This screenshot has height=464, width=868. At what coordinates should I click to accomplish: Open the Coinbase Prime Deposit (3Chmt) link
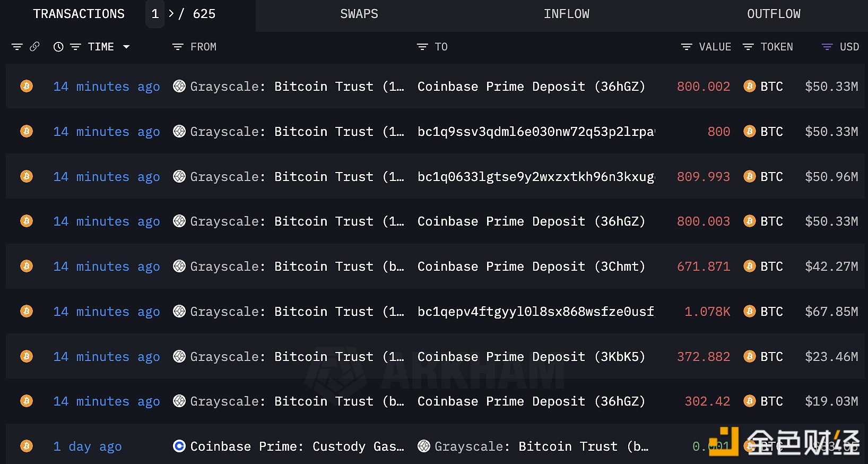click(x=531, y=267)
